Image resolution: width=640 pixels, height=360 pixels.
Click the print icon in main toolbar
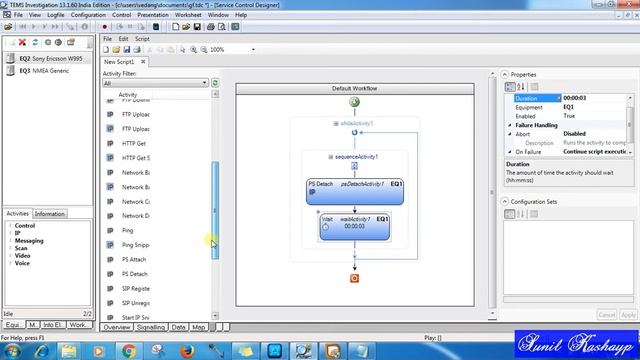click(x=211, y=27)
